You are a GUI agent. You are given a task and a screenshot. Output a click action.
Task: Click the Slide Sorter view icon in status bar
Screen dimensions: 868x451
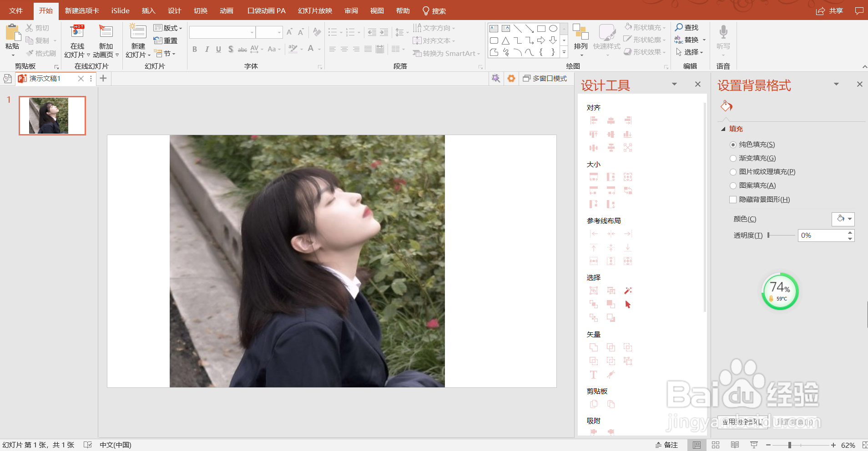tap(716, 445)
